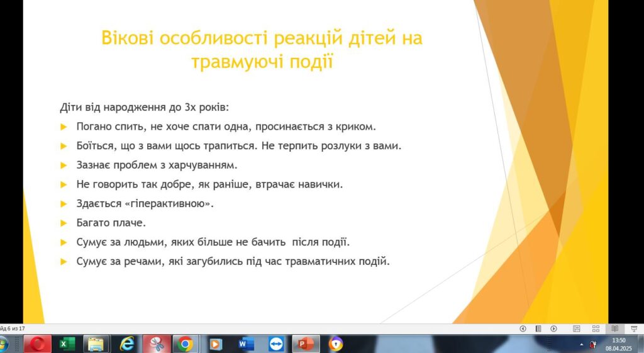The height and width of the screenshot is (353, 644).
Task: Open the Windows Start orb
Action: [x=3, y=344]
